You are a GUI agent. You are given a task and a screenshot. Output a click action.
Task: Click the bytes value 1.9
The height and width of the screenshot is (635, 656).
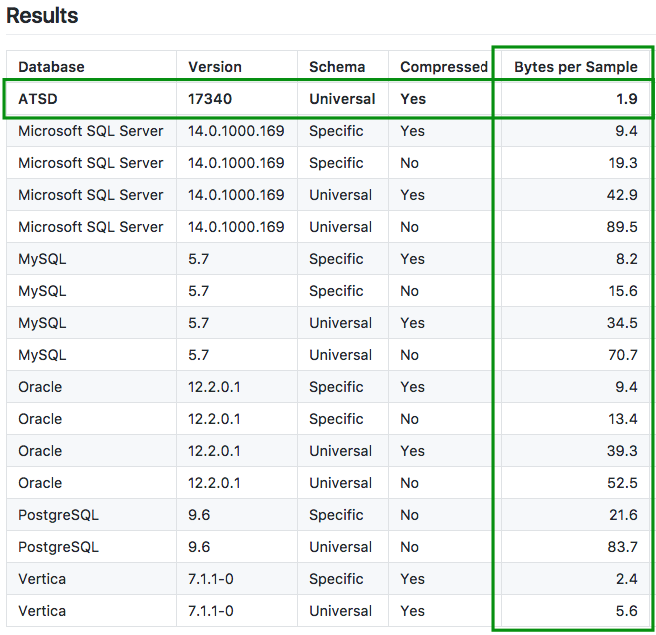[627, 99]
